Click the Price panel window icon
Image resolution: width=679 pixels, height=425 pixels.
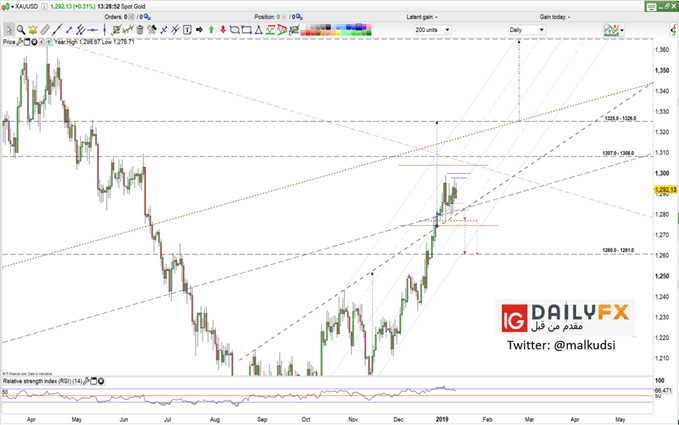point(27,42)
